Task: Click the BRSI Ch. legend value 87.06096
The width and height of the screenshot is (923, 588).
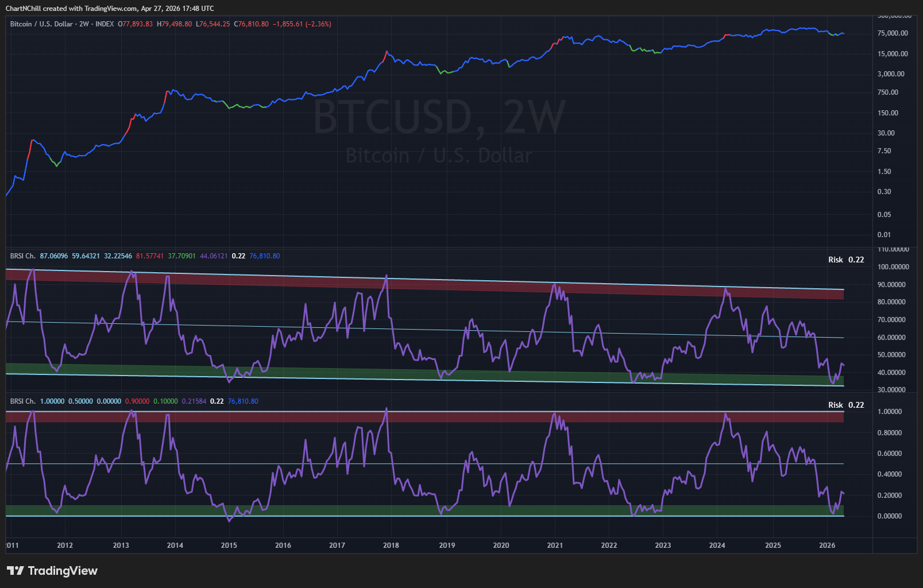Action: click(x=54, y=256)
